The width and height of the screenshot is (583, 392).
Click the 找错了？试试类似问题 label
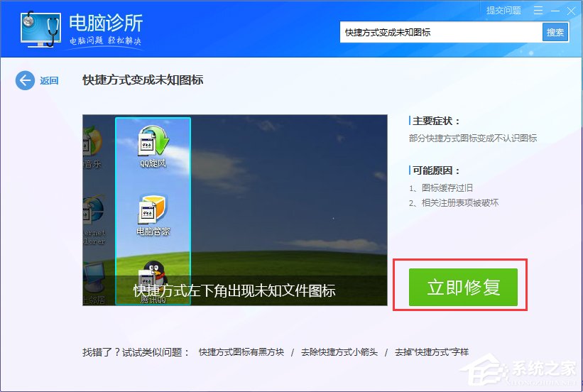point(136,352)
